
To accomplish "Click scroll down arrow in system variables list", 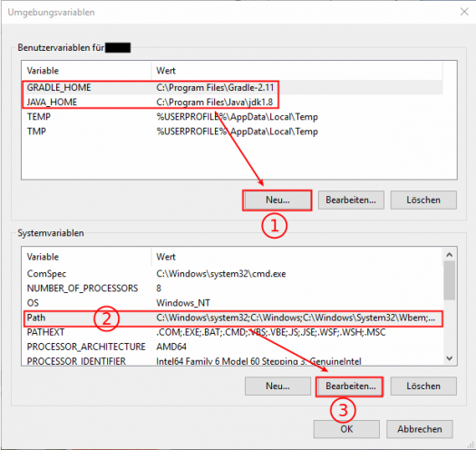I will 450,358.
